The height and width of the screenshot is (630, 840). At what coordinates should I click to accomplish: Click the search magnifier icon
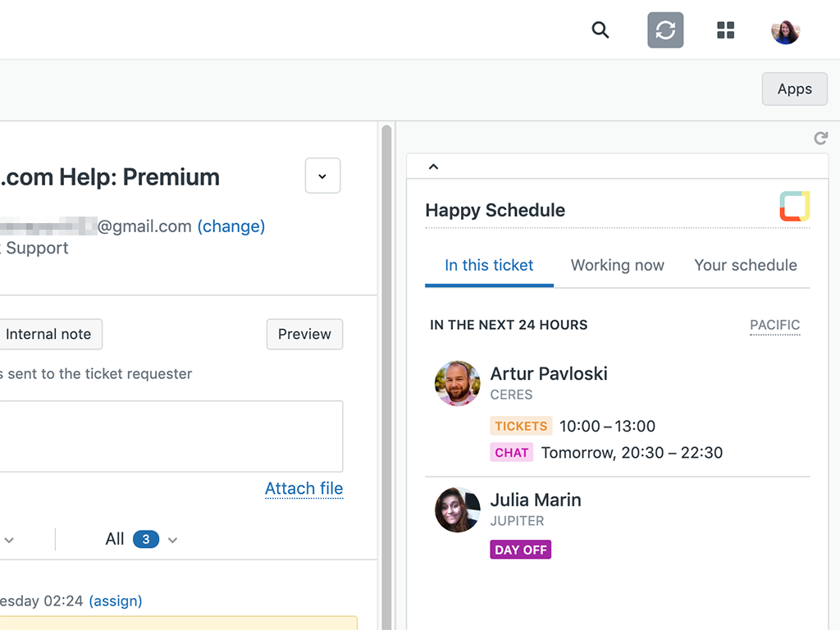click(600, 30)
